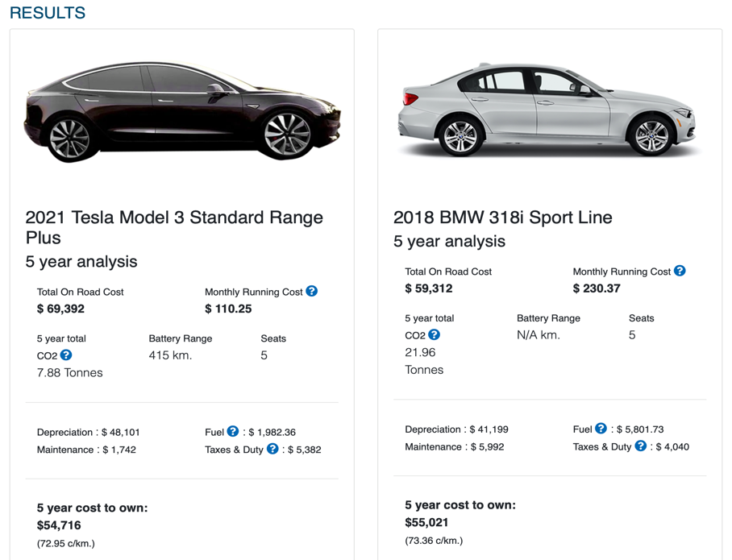This screenshot has height=560, width=732.
Task: Click BMW Total On Road Cost $59,312
Action: point(428,288)
